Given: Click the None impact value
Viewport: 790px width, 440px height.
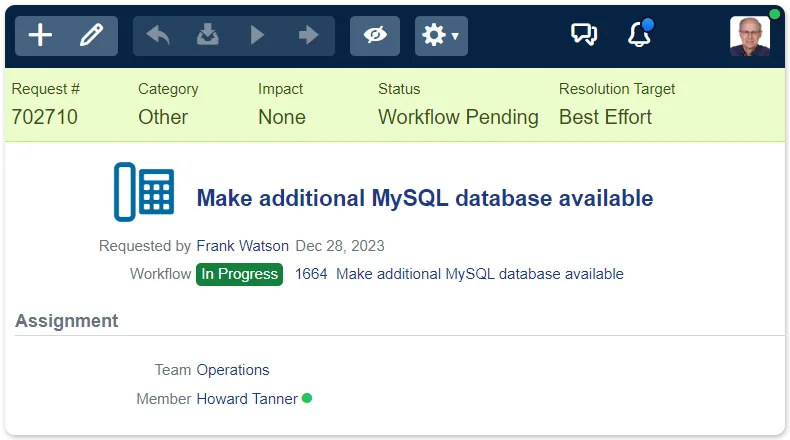Looking at the screenshot, I should (x=282, y=117).
